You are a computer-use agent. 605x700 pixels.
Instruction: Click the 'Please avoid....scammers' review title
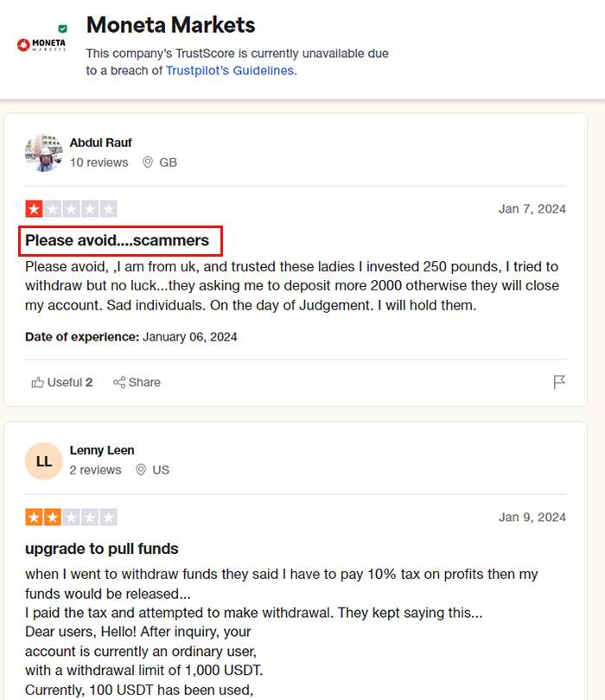click(117, 240)
